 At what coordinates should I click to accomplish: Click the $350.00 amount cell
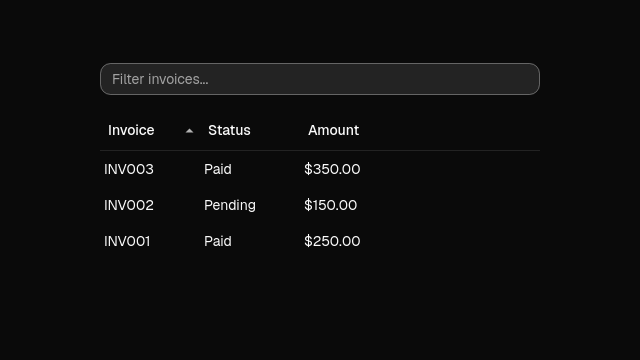tap(332, 169)
